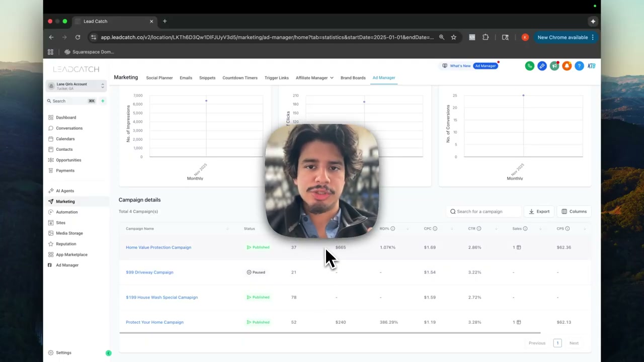The image size is (644, 362).
Task: Open the $199 House Wash Special Campaign link
Action: click(162, 297)
